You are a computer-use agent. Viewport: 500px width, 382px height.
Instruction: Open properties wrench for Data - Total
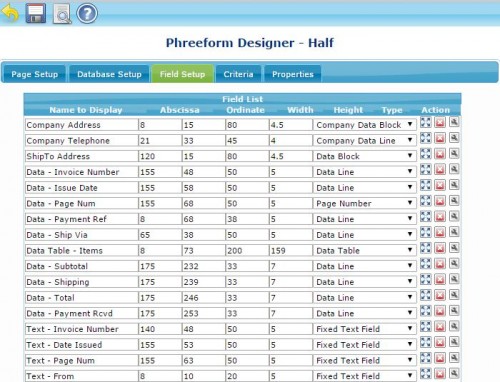[454, 295]
